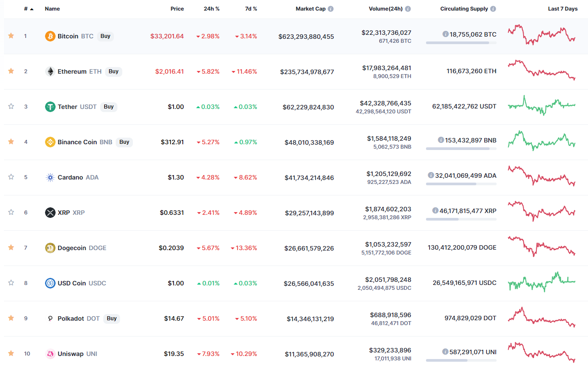Click the Dogecoin coin logo
Viewport: 588px width, 367px height.
click(x=50, y=248)
